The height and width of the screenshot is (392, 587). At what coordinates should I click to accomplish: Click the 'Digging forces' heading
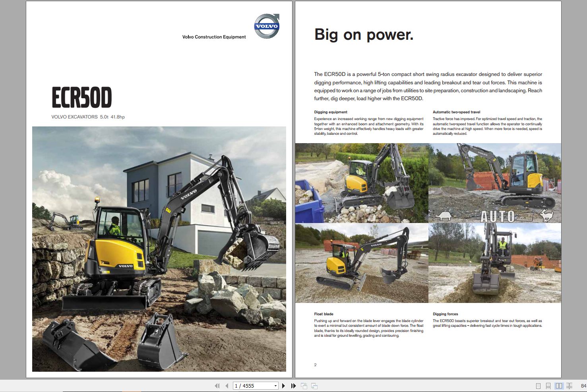pos(445,314)
